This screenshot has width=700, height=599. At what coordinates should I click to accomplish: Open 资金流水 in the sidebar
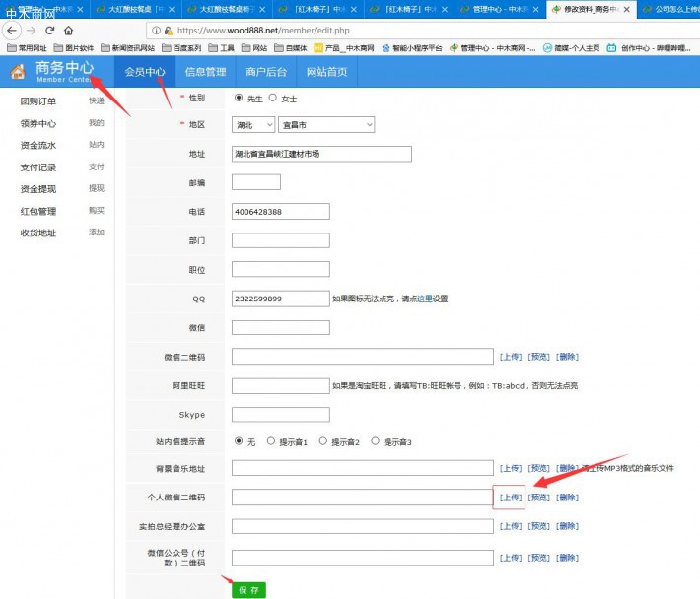pyautogui.click(x=38, y=146)
